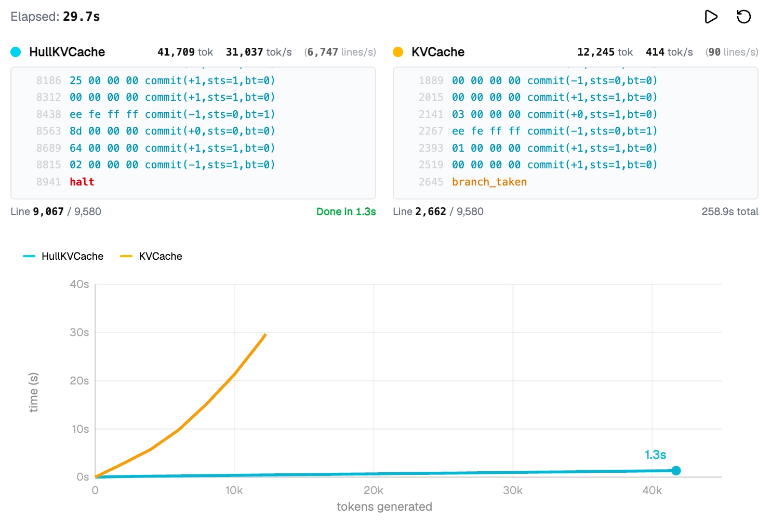This screenshot has width=771, height=532.
Task: Click the Elapsed 29.7s timer readout
Action: [x=55, y=17]
